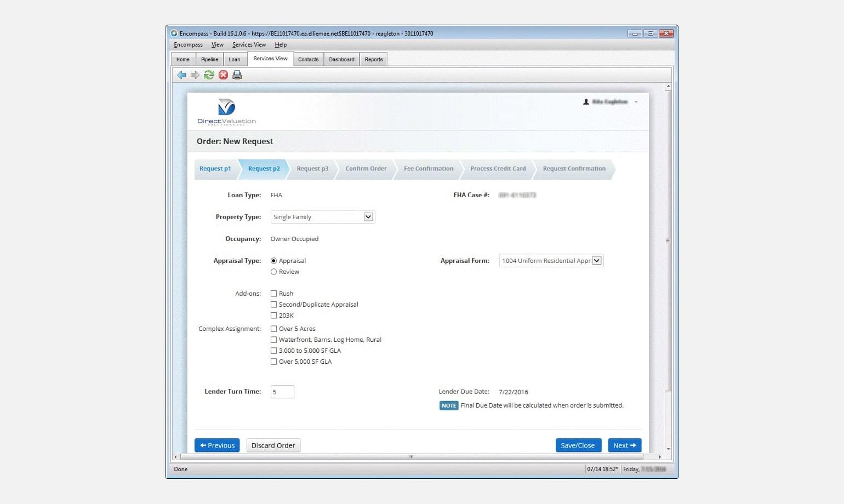Click the Save/Close button
Screen dimensions: 844x504
[x=578, y=445]
